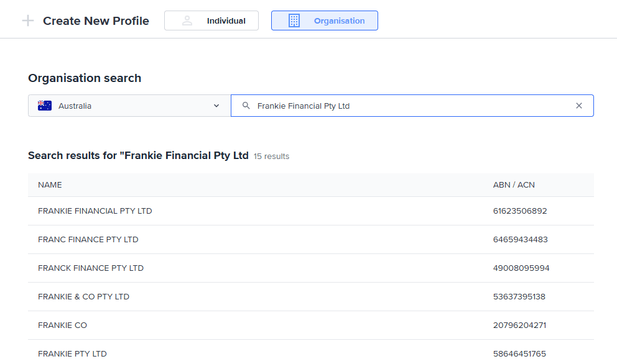Click the ABN / ACN column header
617x364 pixels.
tap(514, 184)
